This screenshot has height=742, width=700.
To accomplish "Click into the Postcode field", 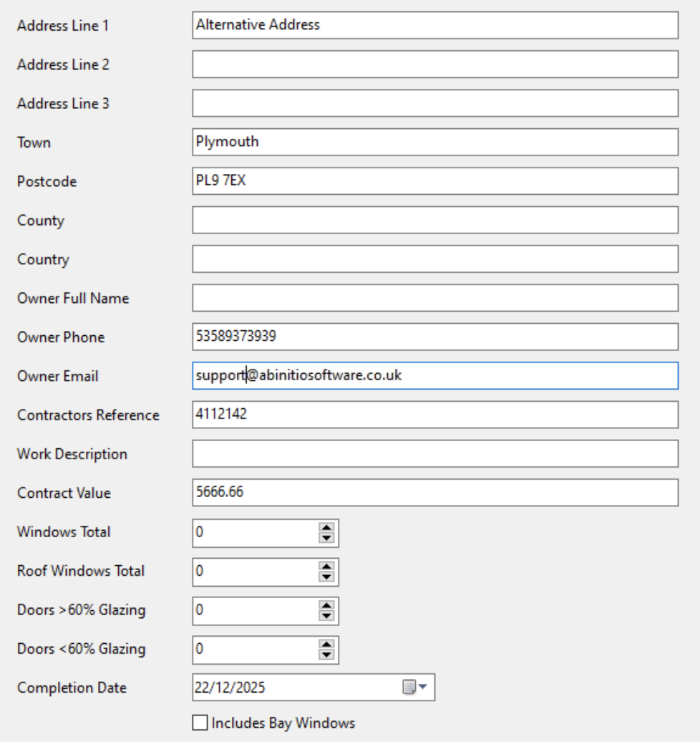I will (434, 181).
